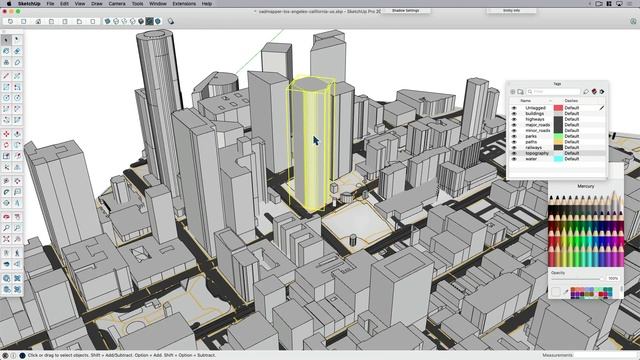Choose the Freehand drawing tool
The width and height of the screenshot is (640, 360).
pyautogui.click(x=17, y=76)
